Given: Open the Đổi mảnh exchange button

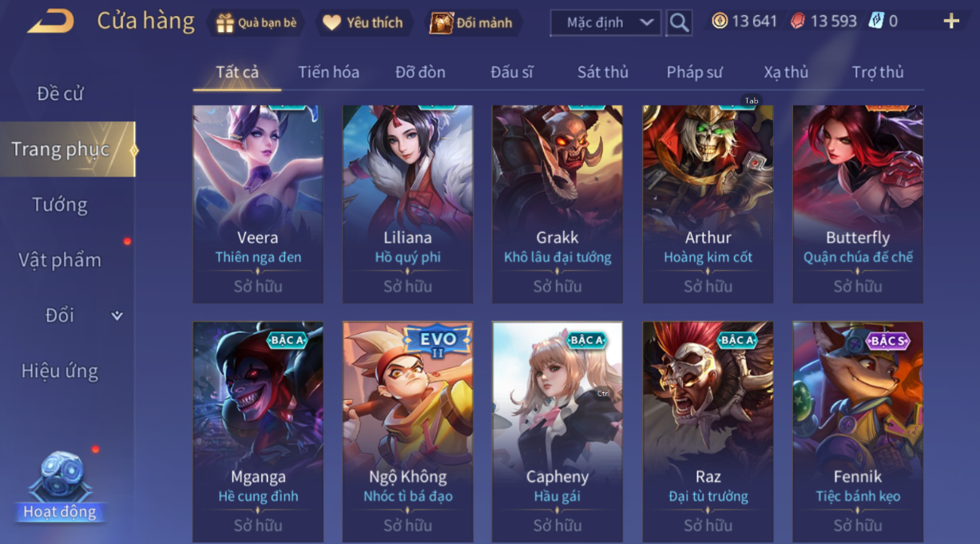Looking at the screenshot, I should 471,23.
